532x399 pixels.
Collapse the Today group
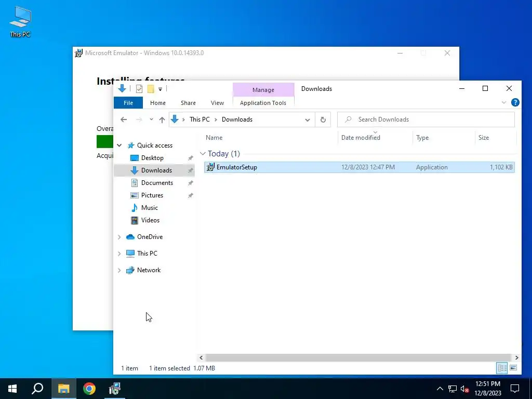pyautogui.click(x=203, y=154)
